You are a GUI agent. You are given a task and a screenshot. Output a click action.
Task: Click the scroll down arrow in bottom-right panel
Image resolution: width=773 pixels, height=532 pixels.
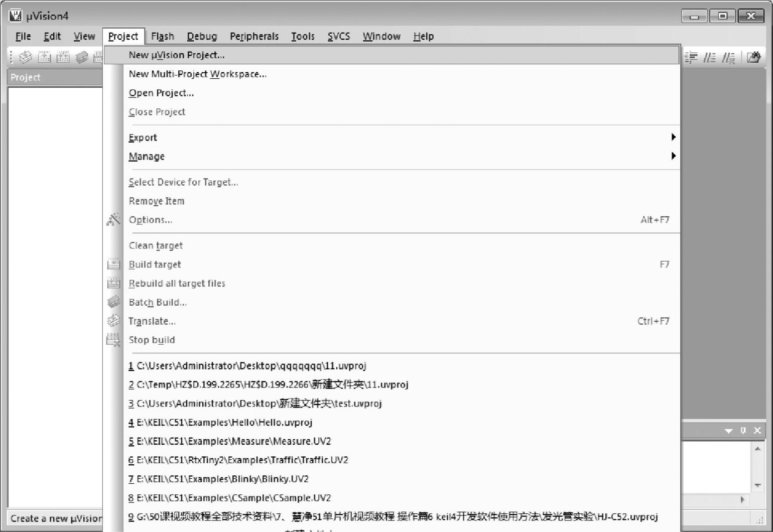coord(758,485)
